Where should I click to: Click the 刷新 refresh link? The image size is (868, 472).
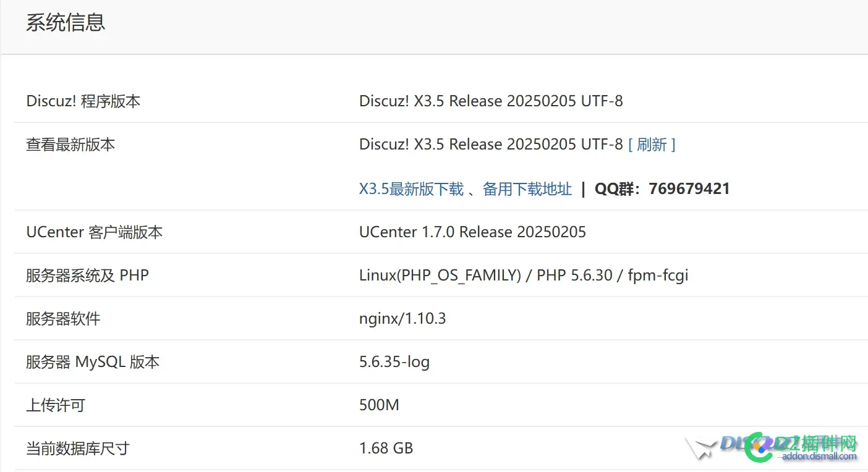tap(652, 145)
